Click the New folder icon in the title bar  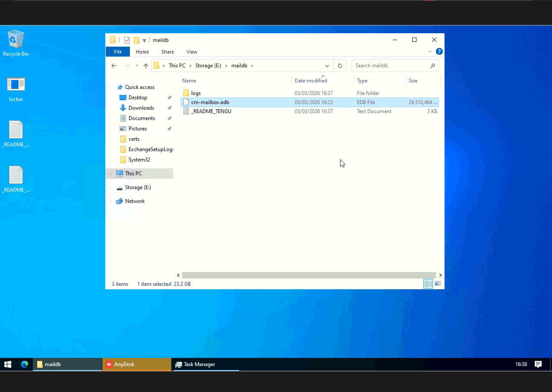click(136, 40)
